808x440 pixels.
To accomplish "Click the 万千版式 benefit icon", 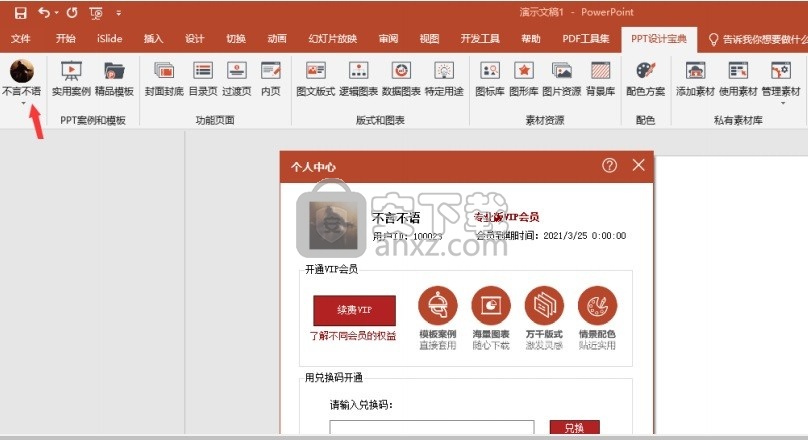I will (x=544, y=306).
